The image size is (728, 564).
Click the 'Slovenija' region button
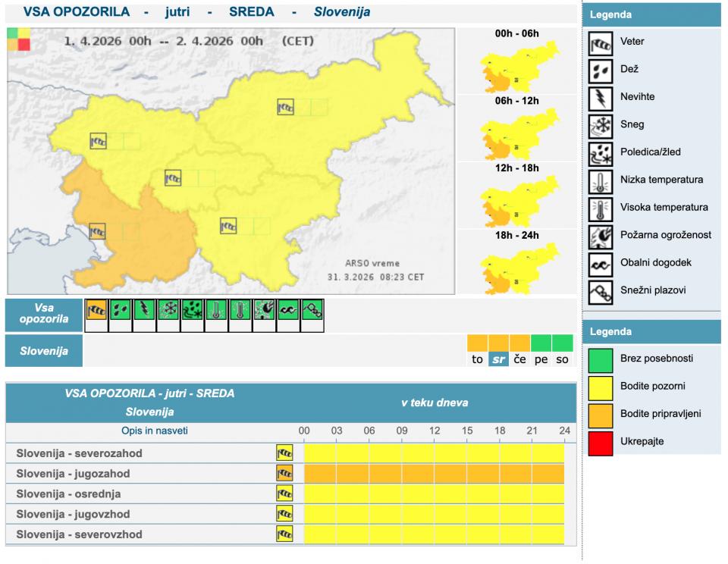(x=44, y=351)
